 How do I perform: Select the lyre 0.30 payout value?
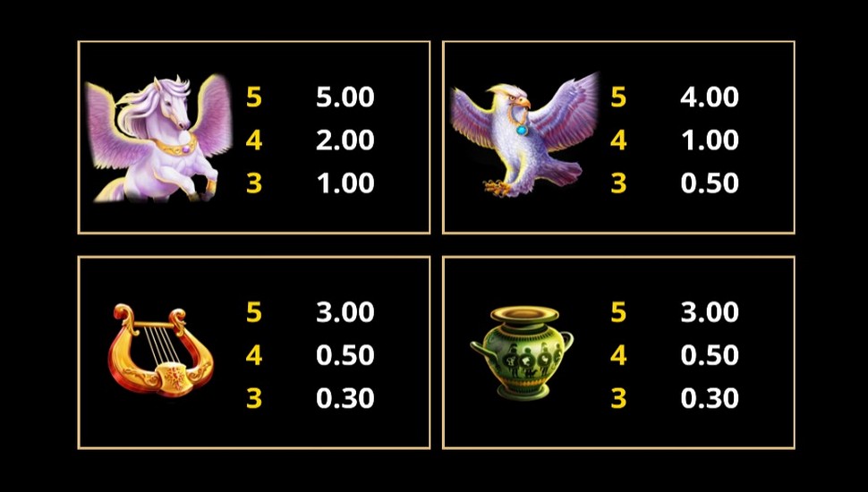click(x=345, y=398)
